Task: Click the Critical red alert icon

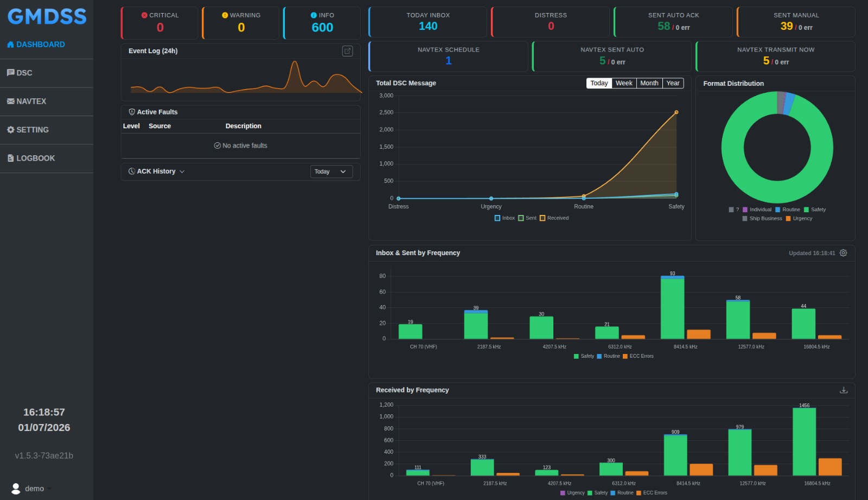Action: (x=144, y=15)
